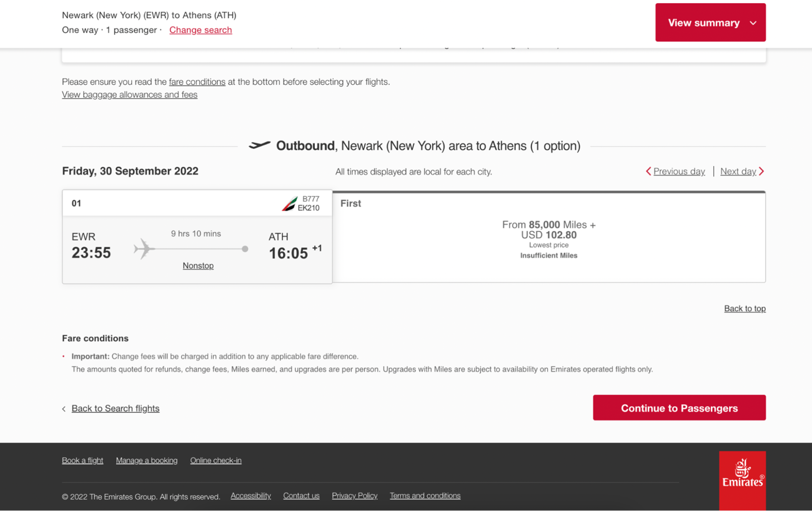Click the red left chevron by Previous day
This screenshot has width=812, height=511.
pos(648,171)
